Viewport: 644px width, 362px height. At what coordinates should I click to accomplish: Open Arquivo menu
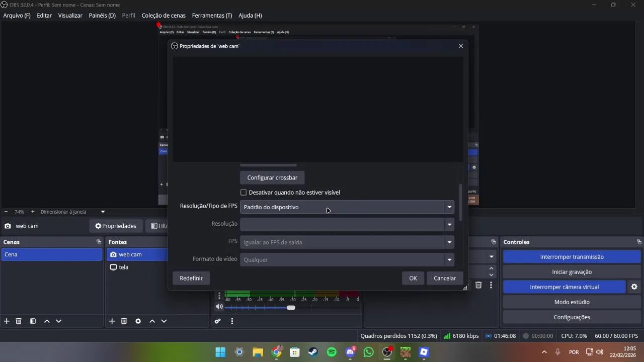click(x=17, y=16)
